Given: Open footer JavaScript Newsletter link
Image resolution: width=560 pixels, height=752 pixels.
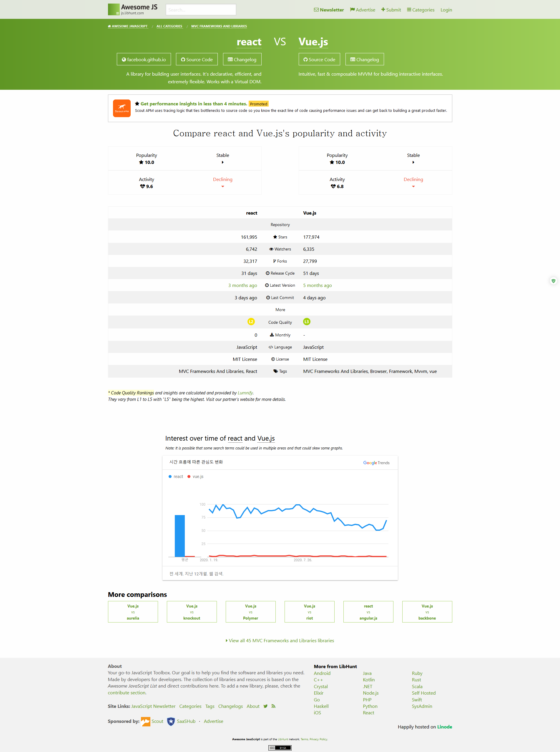Looking at the screenshot, I should [x=153, y=706].
